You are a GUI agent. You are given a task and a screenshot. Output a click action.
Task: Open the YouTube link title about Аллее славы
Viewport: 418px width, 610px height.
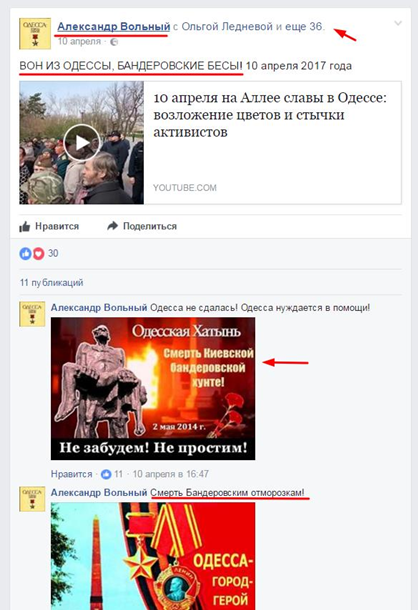tap(270, 115)
